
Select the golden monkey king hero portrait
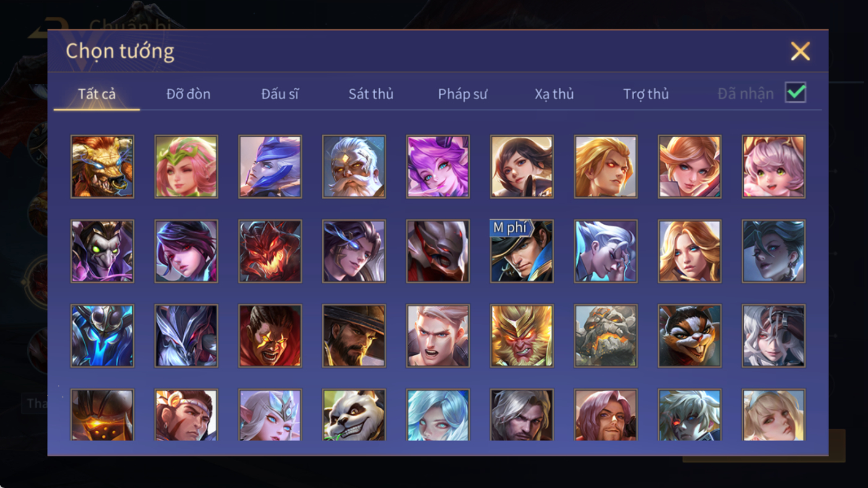[522, 336]
